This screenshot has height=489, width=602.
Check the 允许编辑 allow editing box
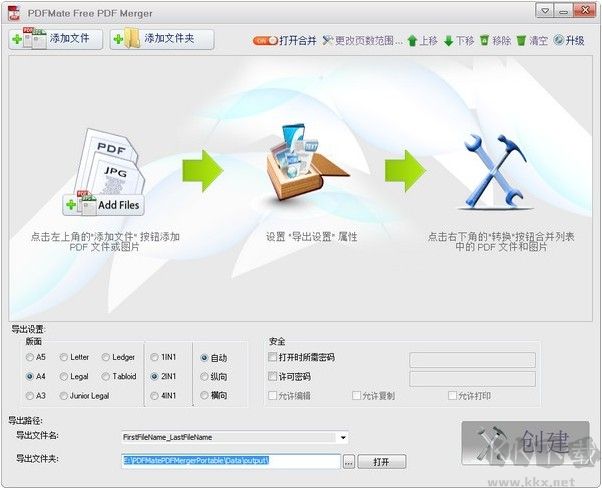coord(272,395)
